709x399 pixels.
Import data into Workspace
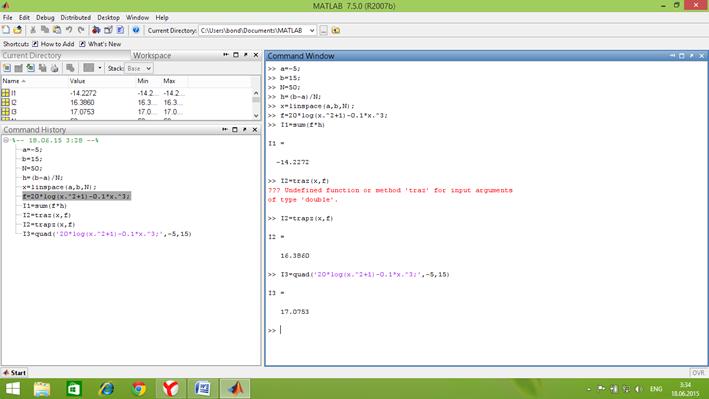point(30,68)
